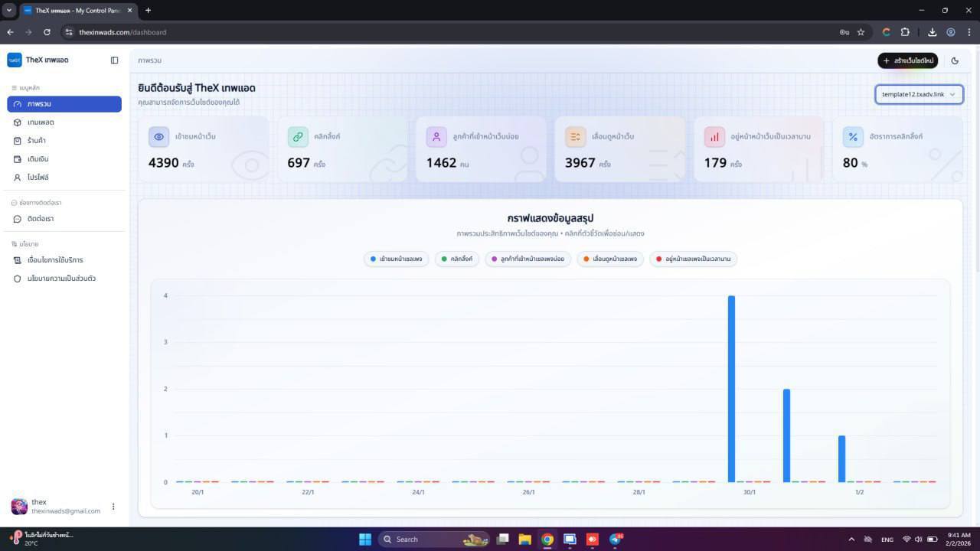Click the purple user icon on stat card
Screen dimensions: 980x551
point(436,137)
